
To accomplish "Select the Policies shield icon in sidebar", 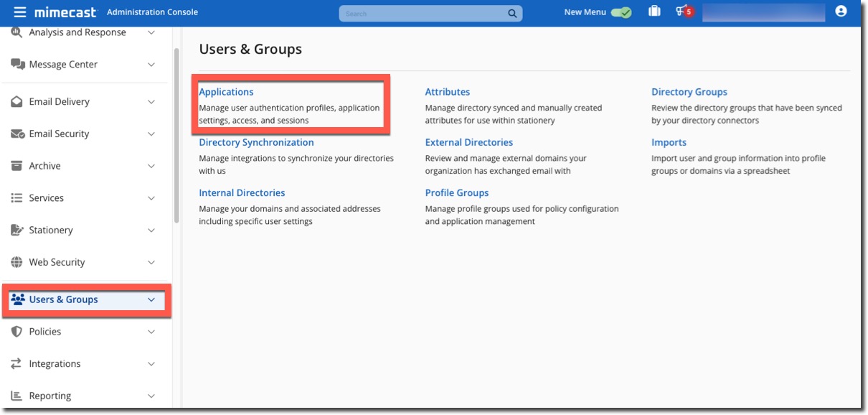I will click(x=16, y=331).
